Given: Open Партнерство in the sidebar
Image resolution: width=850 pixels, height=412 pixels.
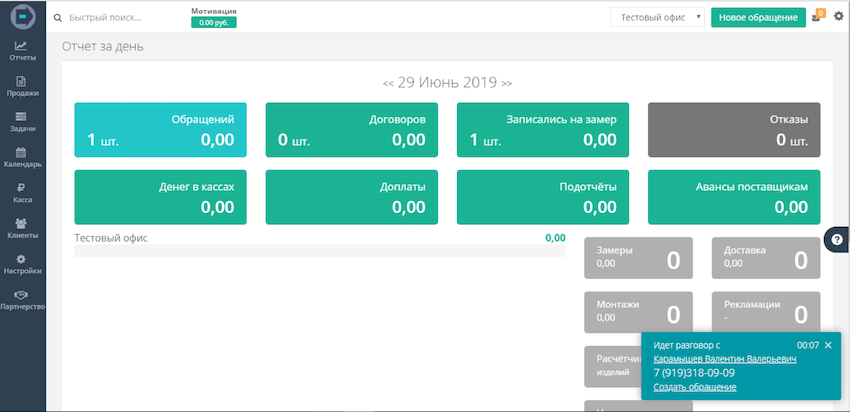Looking at the screenshot, I should (x=22, y=299).
